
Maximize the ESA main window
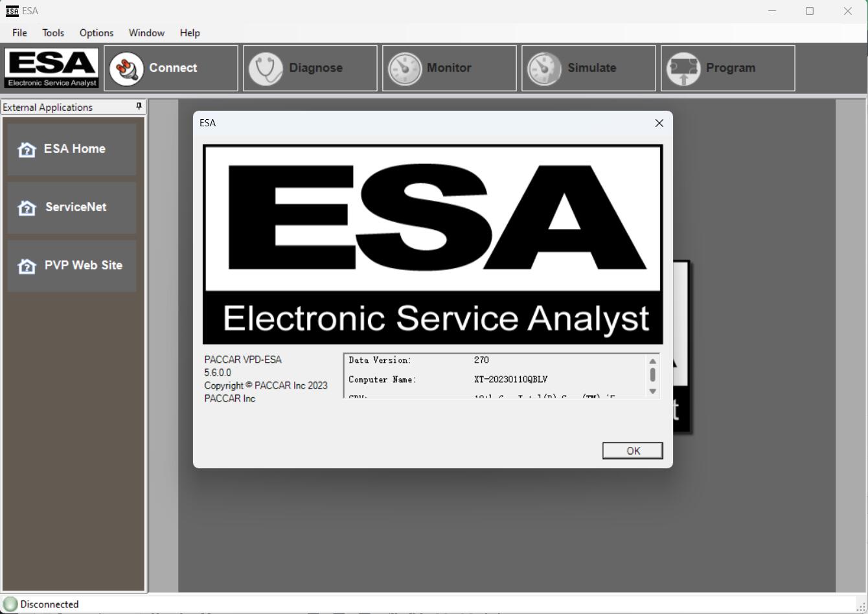tap(810, 11)
